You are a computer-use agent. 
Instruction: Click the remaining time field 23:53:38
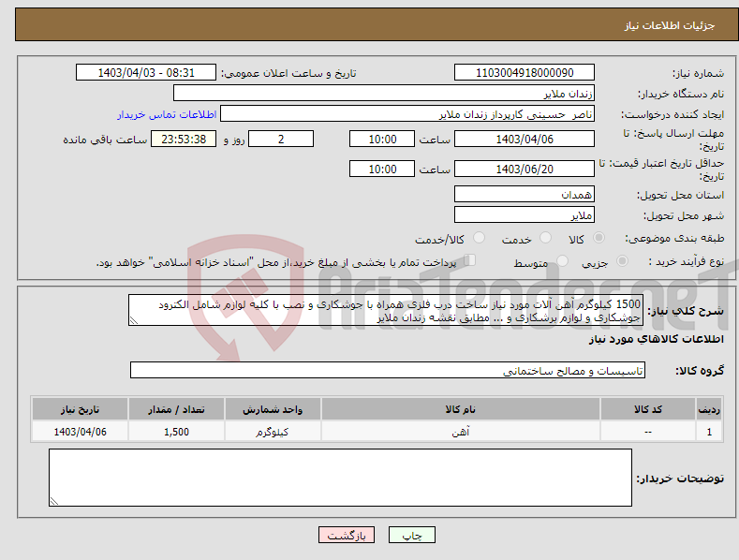click(184, 139)
